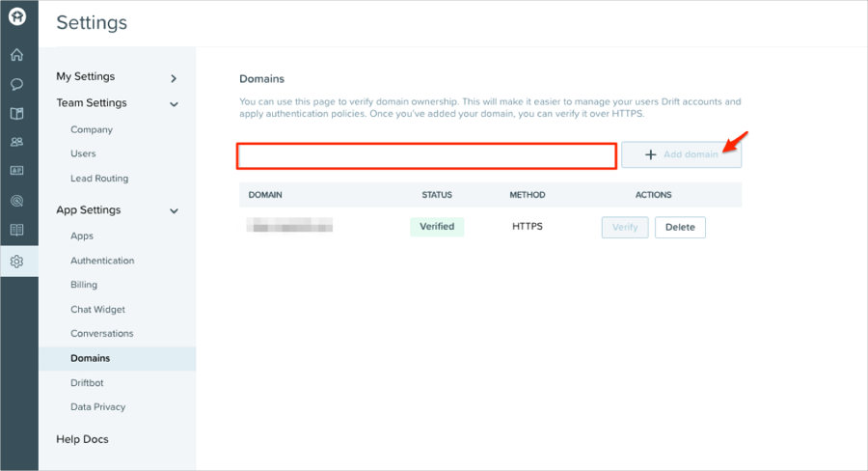Image resolution: width=868 pixels, height=471 pixels.
Task: Click the Add domain button
Action: point(681,154)
